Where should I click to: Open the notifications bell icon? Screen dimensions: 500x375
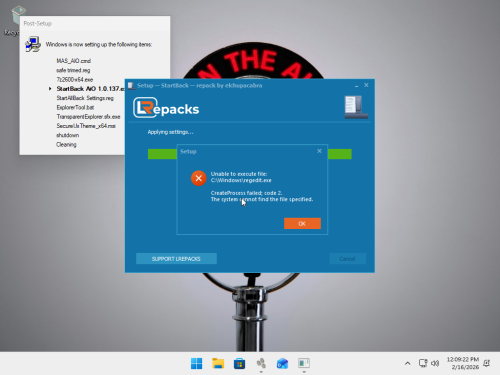pos(487,363)
